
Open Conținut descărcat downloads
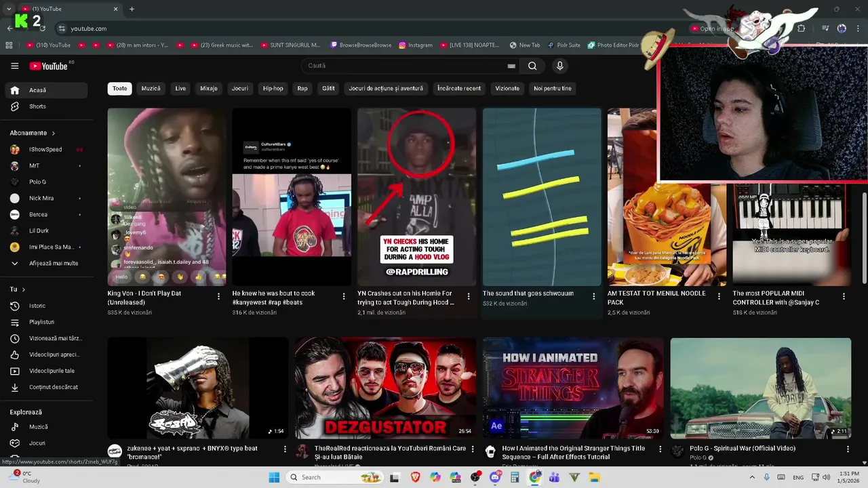46,387
